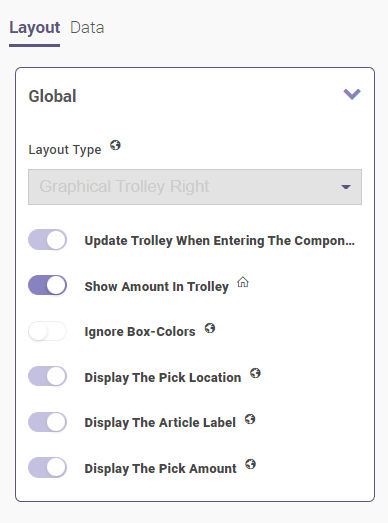Toggle the Display The Pick Location switch

[x=47, y=377]
